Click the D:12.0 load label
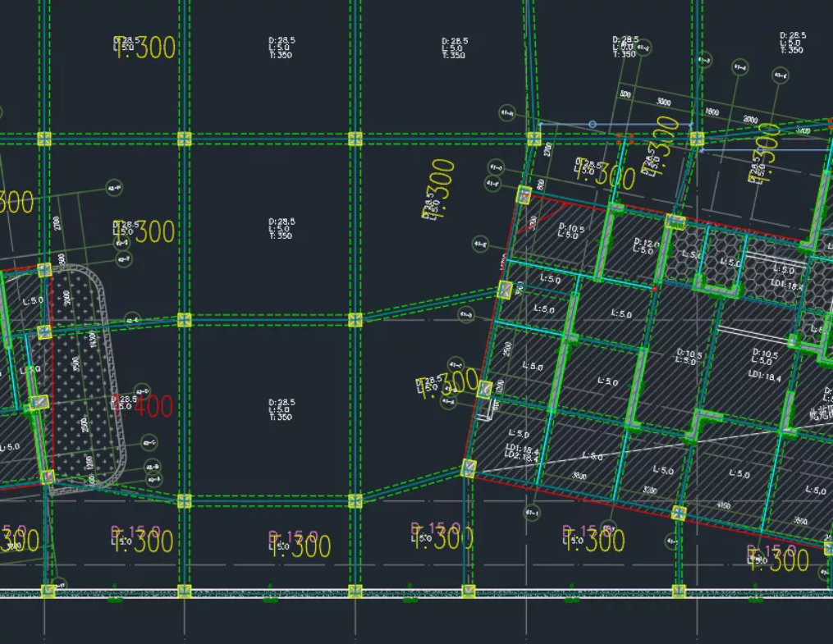Image resolution: width=833 pixels, height=644 pixels. 647,244
